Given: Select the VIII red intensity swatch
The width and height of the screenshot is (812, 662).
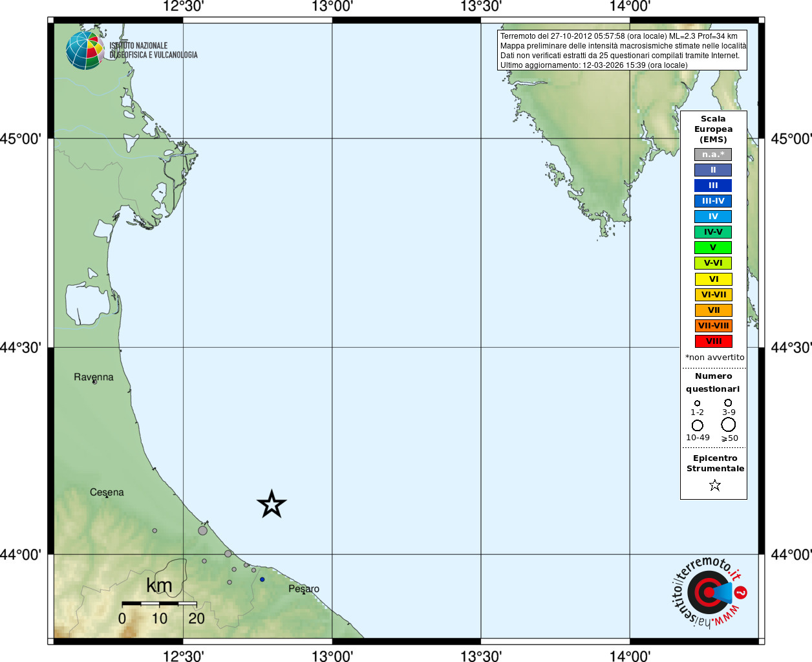Looking at the screenshot, I should pos(713,341).
